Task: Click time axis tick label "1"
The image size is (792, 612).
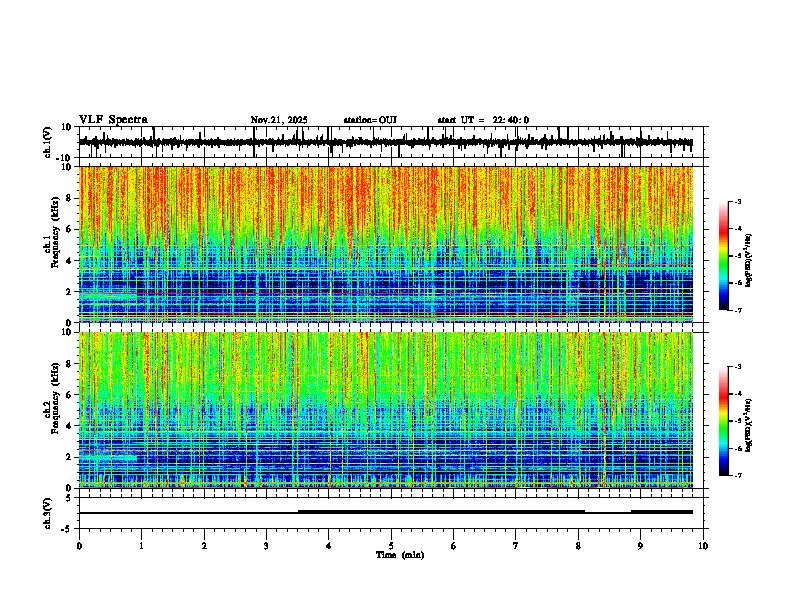Action: [x=141, y=546]
